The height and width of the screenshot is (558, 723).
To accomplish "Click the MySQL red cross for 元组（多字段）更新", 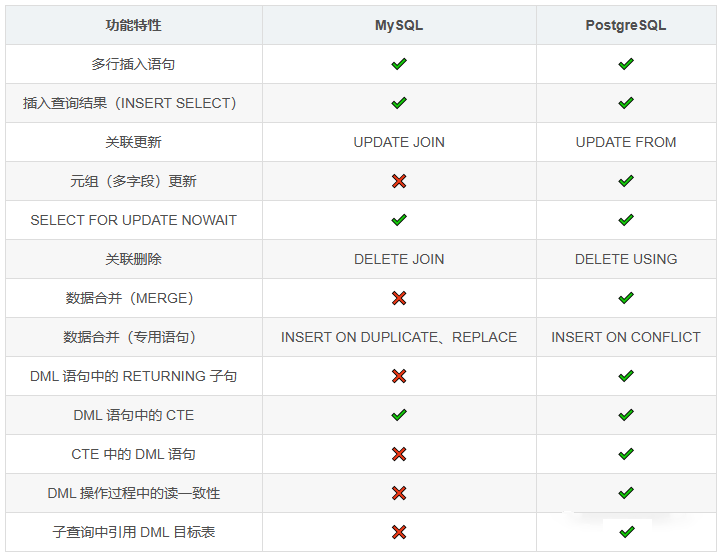I will tap(399, 181).
